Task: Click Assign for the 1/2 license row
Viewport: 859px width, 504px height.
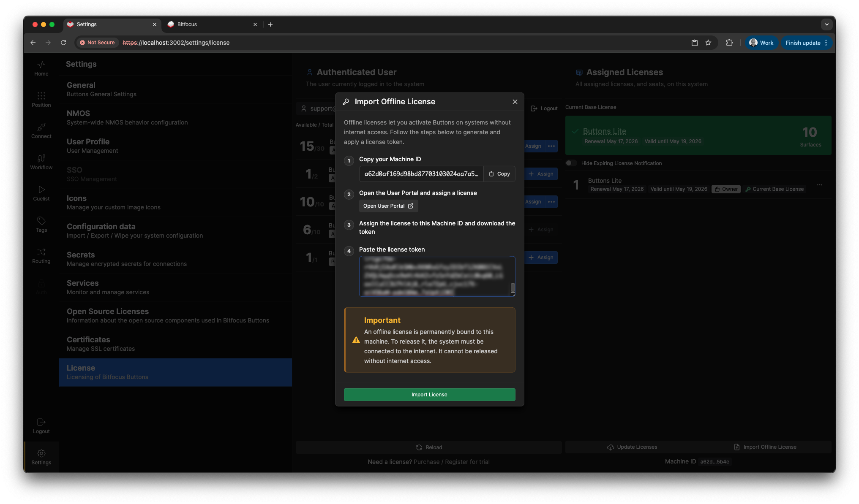Action: (x=541, y=174)
